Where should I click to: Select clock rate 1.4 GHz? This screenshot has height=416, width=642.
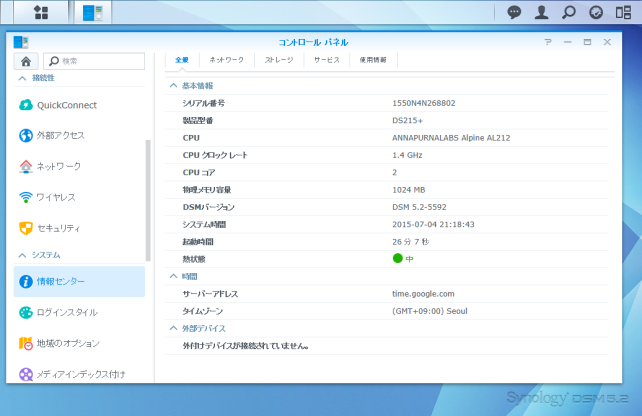click(x=407, y=155)
